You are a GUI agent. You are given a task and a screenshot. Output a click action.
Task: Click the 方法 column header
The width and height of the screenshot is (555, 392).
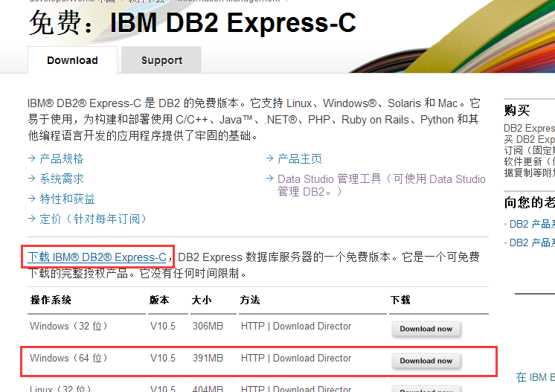[250, 300]
